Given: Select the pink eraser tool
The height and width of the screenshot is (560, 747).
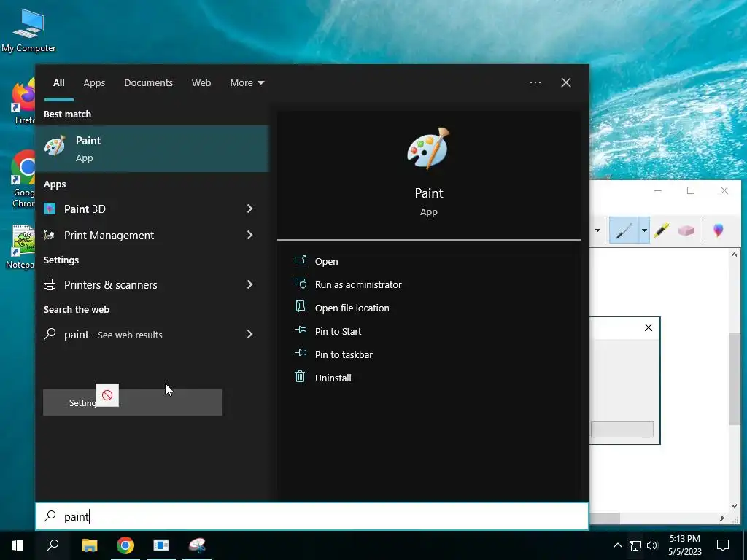Looking at the screenshot, I should pos(686,231).
